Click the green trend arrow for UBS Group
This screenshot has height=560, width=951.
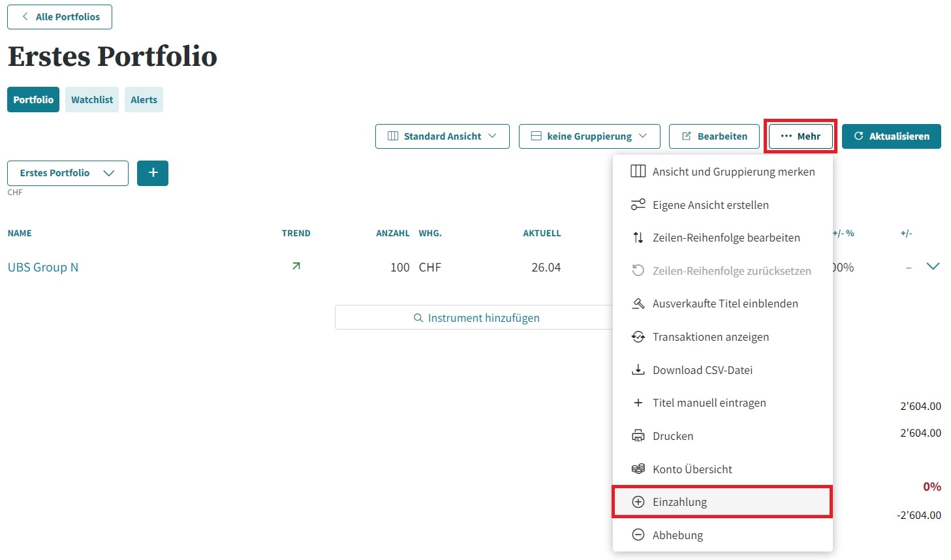tap(296, 266)
